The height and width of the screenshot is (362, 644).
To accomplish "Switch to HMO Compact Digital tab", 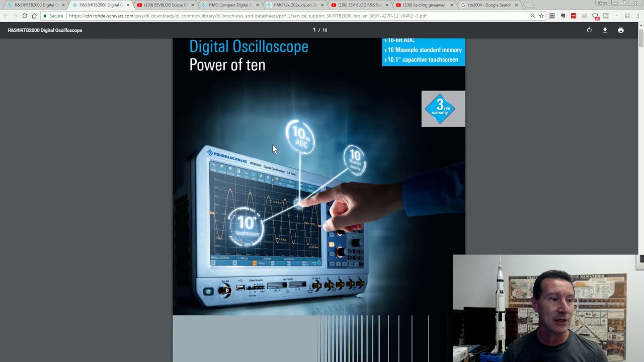I will [230, 5].
